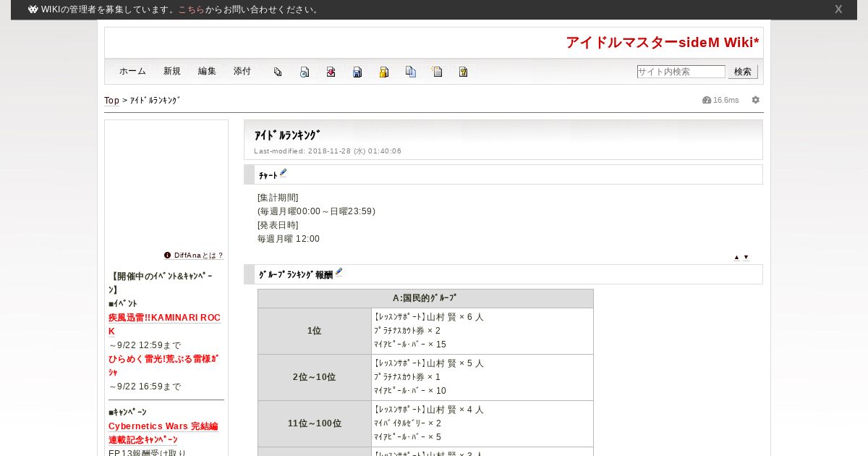This screenshot has height=456, width=868.
Task: Jump up with the ▲ arrow
Action: tap(736, 257)
